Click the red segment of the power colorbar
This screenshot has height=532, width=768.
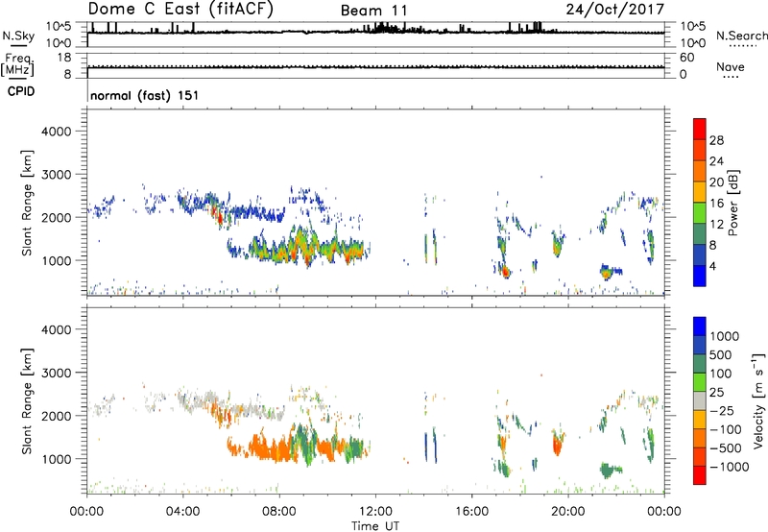pyautogui.click(x=700, y=129)
